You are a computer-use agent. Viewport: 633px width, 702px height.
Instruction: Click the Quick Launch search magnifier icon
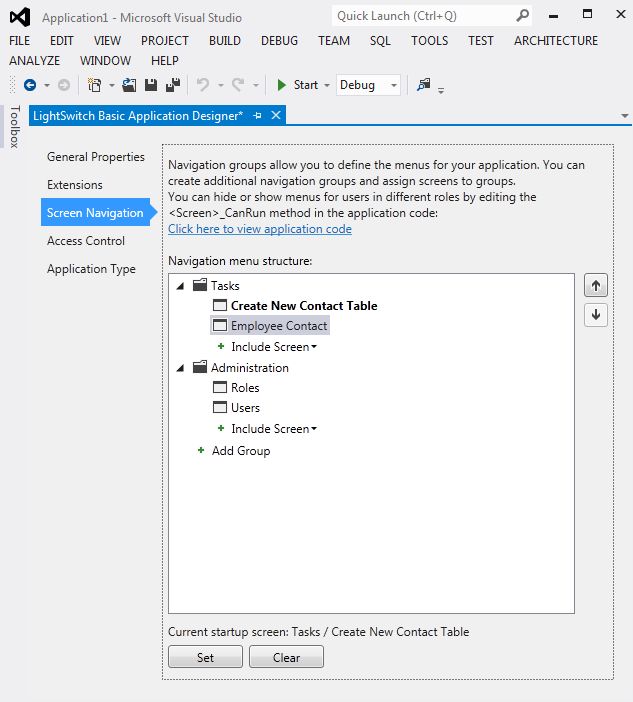522,16
